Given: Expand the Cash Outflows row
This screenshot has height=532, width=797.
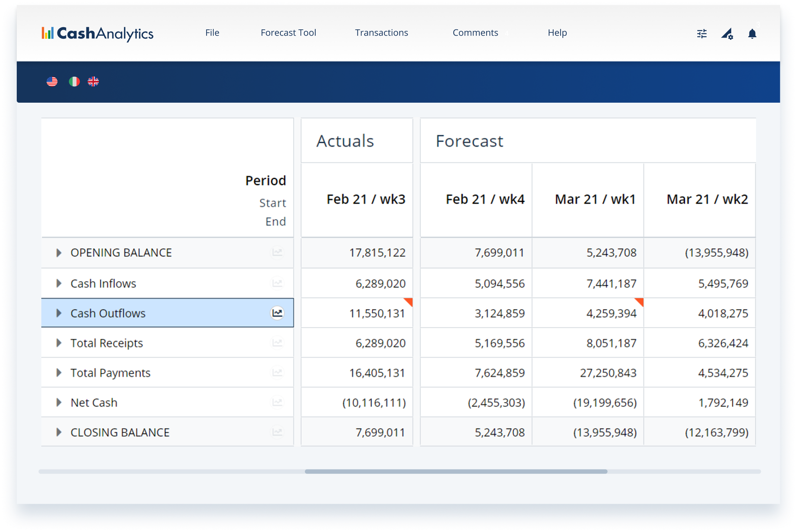Looking at the screenshot, I should 59,313.
